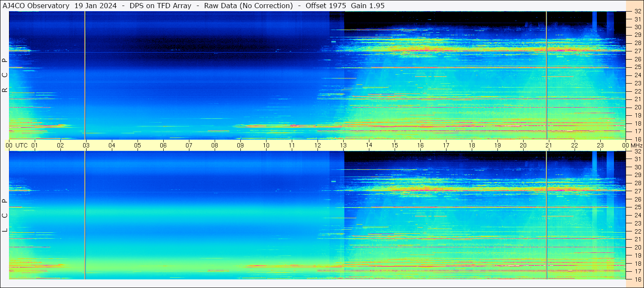Screen dimensions: 644x288
Task: Click the 00 UTC label at axis start
Action: tap(18, 145)
